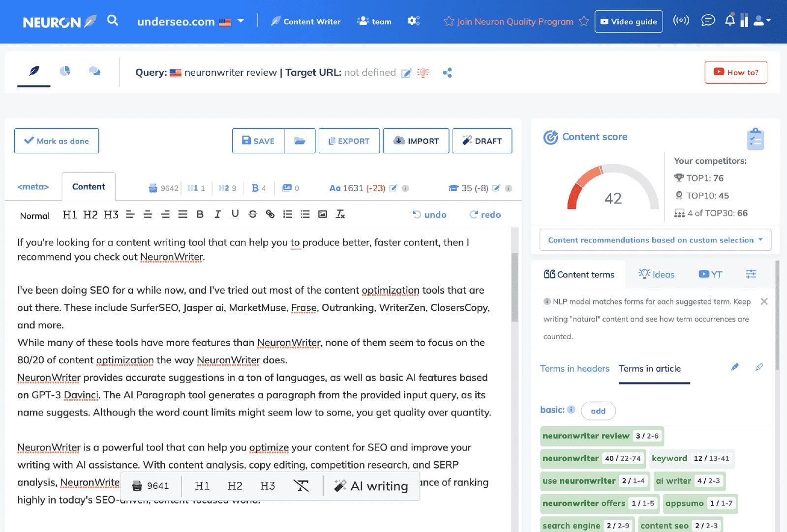
Task: Insert an image from the editor toolbar
Action: click(x=323, y=214)
